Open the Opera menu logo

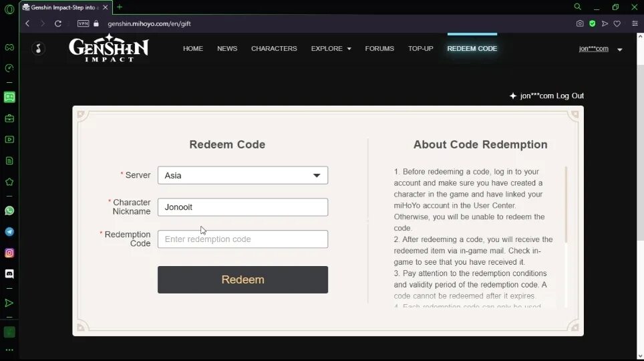[x=9, y=9]
